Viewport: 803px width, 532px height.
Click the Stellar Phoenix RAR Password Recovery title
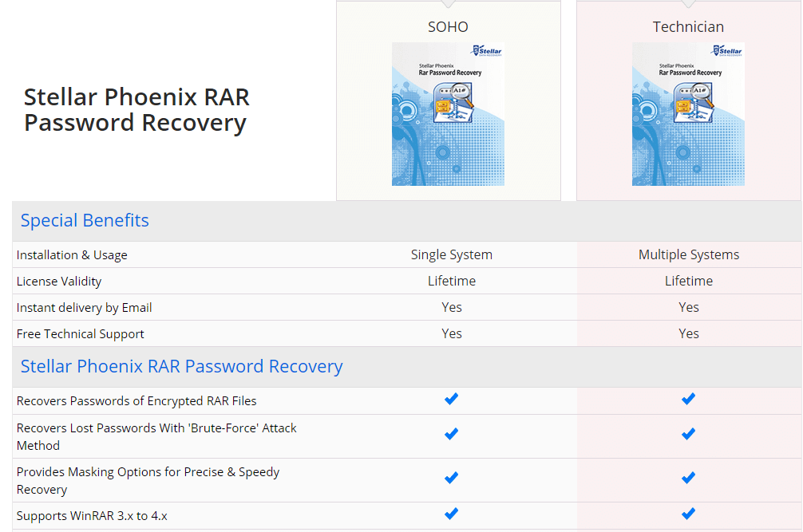(136, 110)
